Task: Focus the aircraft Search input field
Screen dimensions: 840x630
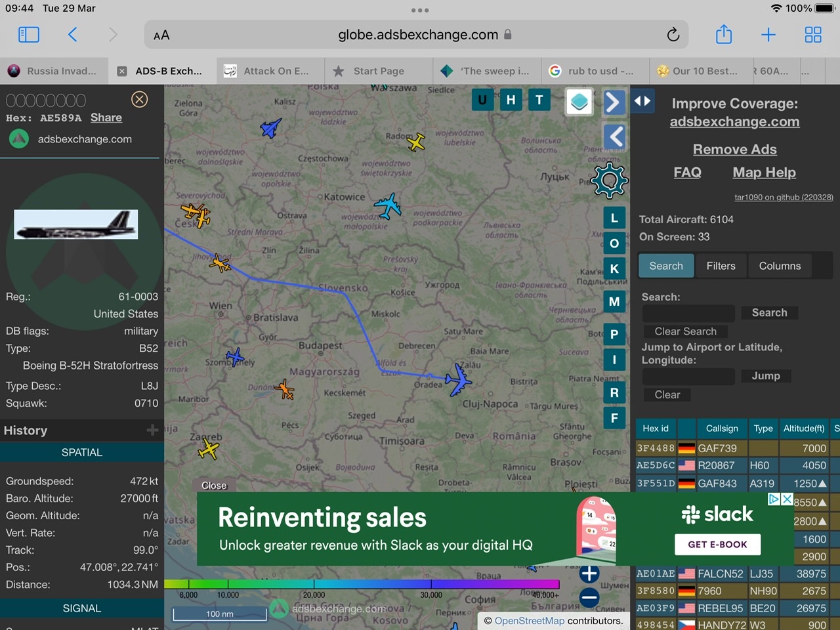Action: [x=688, y=313]
